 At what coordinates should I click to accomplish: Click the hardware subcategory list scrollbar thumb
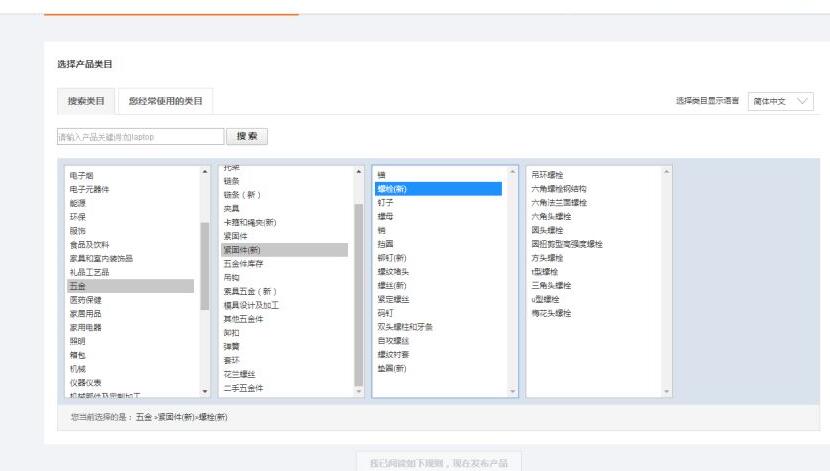(359, 295)
